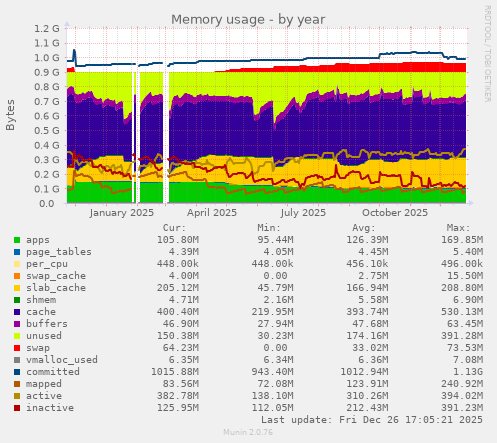Click the shmem legend swatch

point(17,300)
